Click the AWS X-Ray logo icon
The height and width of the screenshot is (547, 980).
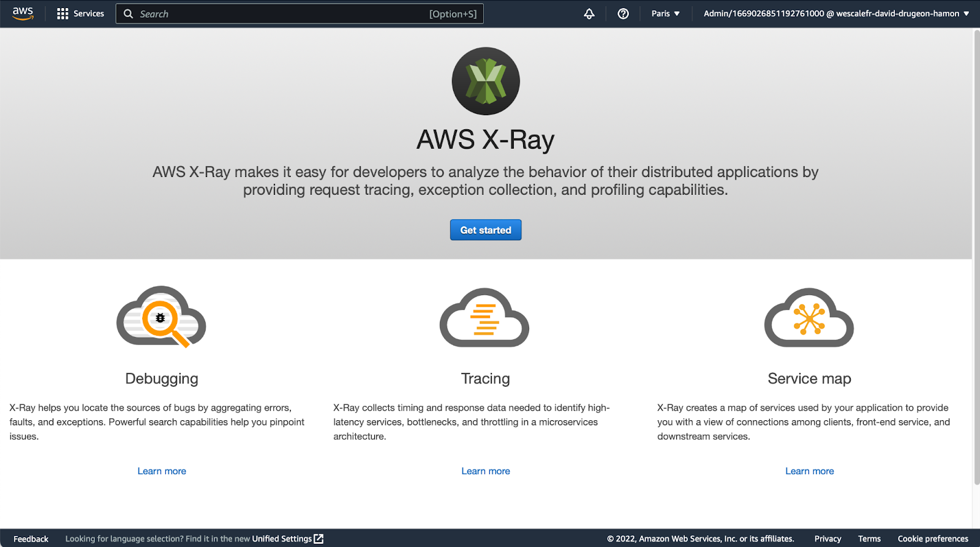coord(486,81)
